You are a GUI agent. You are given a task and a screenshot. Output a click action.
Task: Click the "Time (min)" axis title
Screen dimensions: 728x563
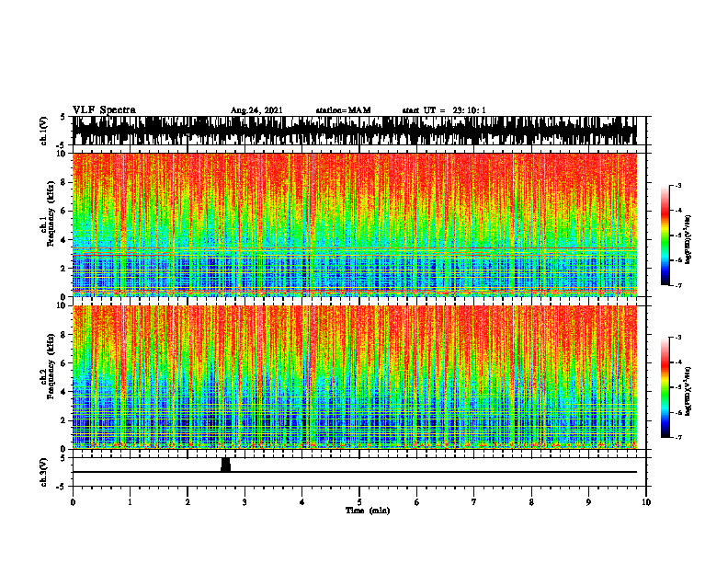pyautogui.click(x=368, y=511)
